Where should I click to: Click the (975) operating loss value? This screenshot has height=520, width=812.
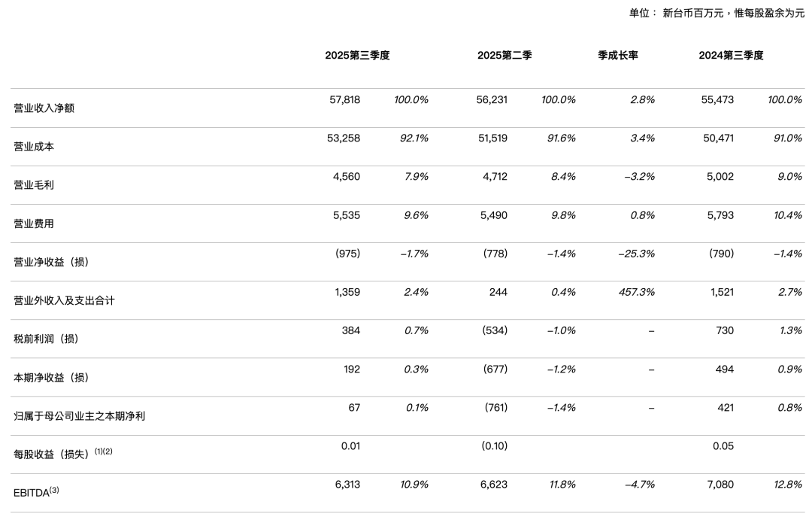pos(347,253)
